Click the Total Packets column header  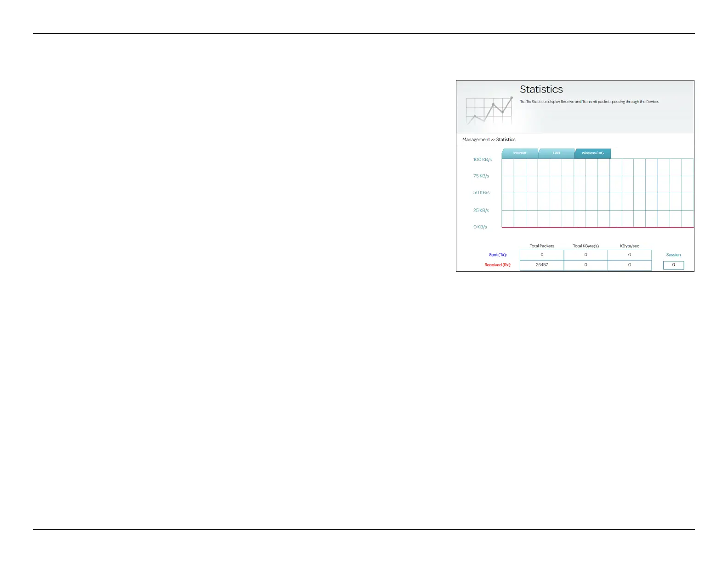pos(542,246)
